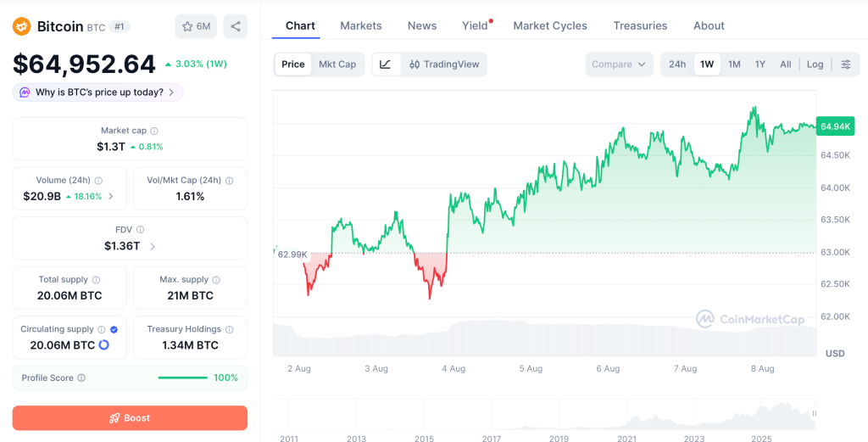Select the 1M time range
This screenshot has height=442, width=868.
pos(734,64)
